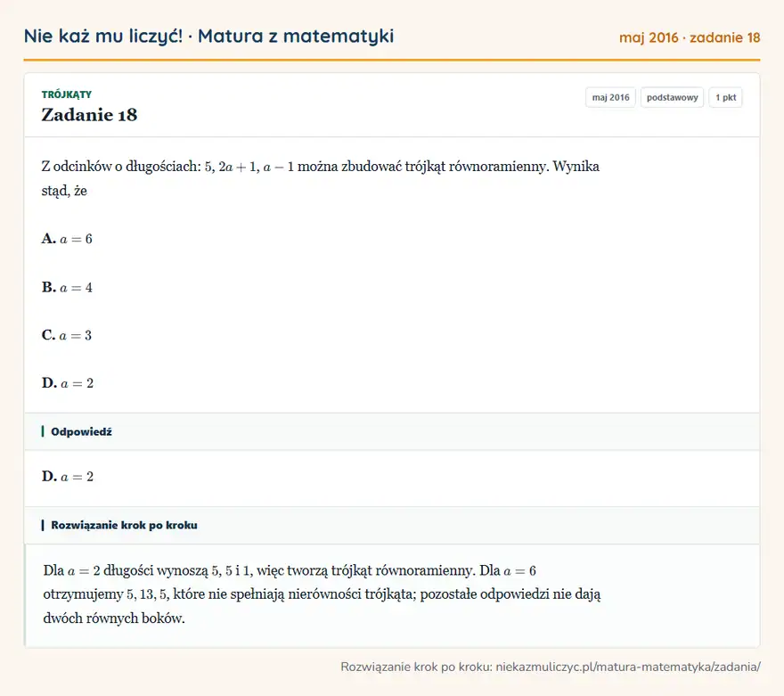Screen dimensions: 784x696
Task: Click the 'Nie każ mu liczyć! · Matura z matematyki' title
Action: pyautogui.click(x=208, y=37)
